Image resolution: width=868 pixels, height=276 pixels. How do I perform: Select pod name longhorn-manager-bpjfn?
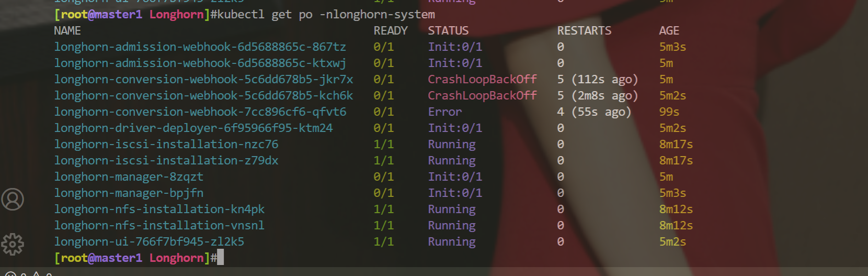coord(129,193)
